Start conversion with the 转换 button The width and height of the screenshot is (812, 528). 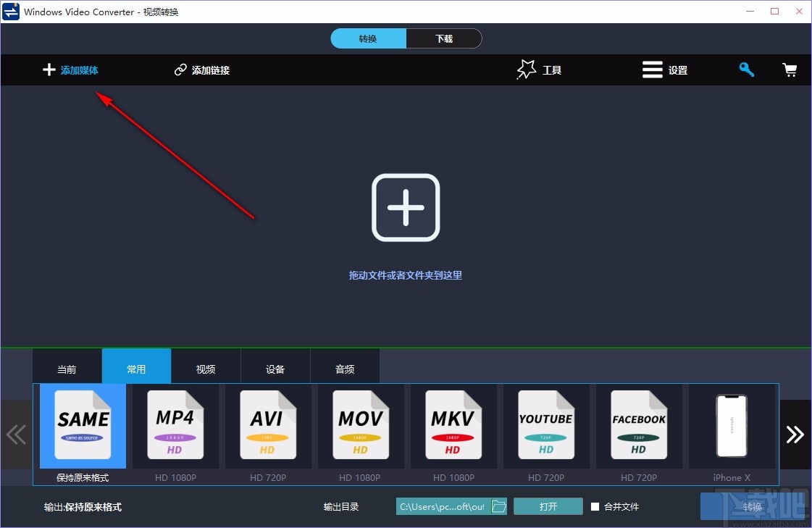(752, 506)
